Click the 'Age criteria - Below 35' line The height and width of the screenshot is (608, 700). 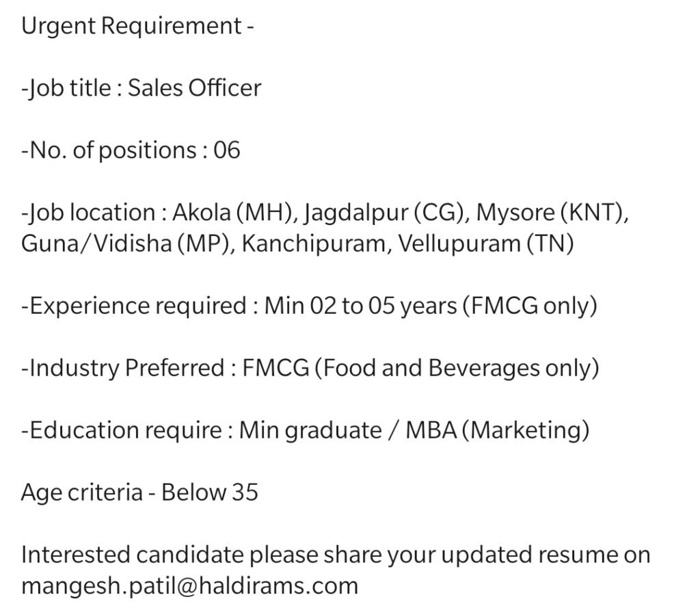139,492
